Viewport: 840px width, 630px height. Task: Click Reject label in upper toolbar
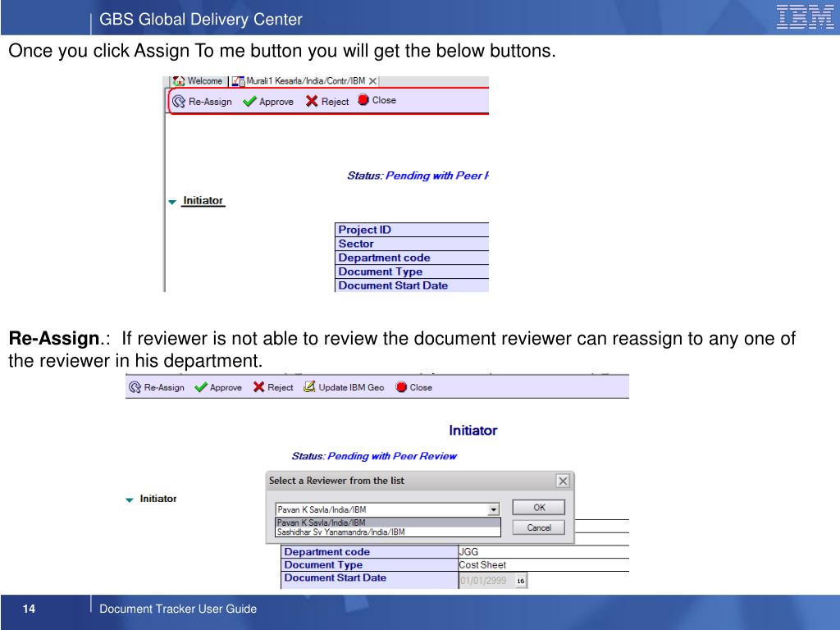[x=335, y=101]
